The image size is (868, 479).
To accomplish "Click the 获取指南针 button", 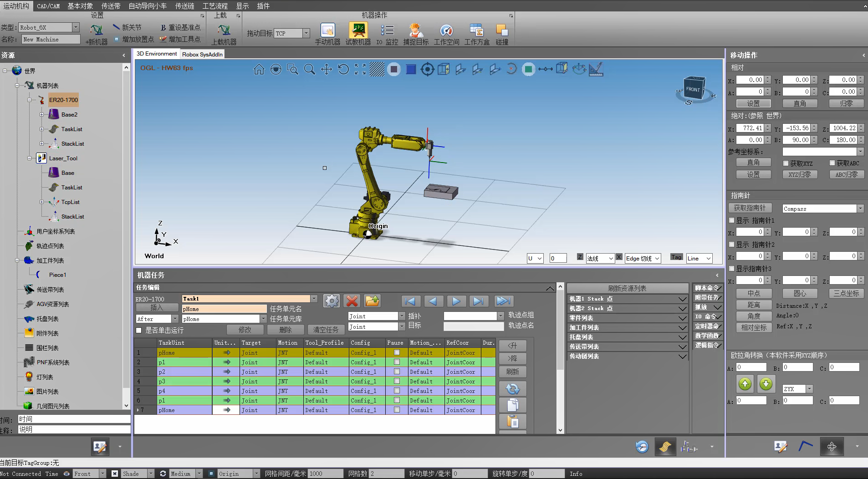I will click(750, 208).
